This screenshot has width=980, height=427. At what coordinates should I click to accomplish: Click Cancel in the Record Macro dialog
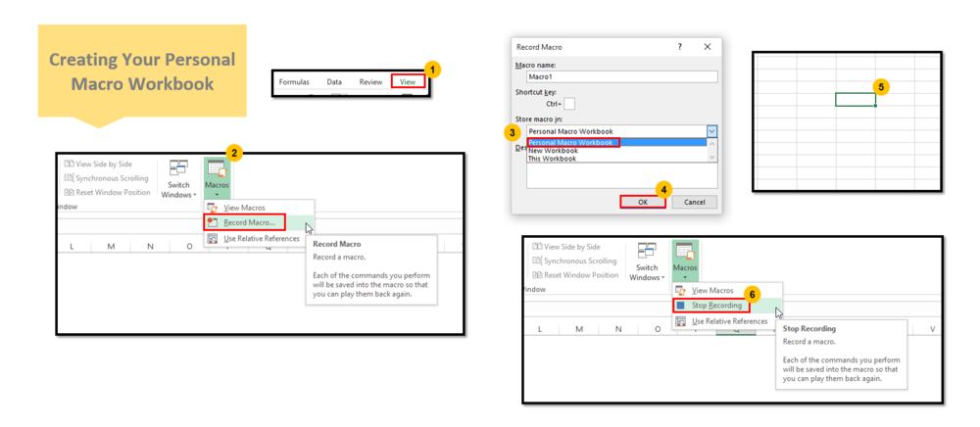coord(694,202)
